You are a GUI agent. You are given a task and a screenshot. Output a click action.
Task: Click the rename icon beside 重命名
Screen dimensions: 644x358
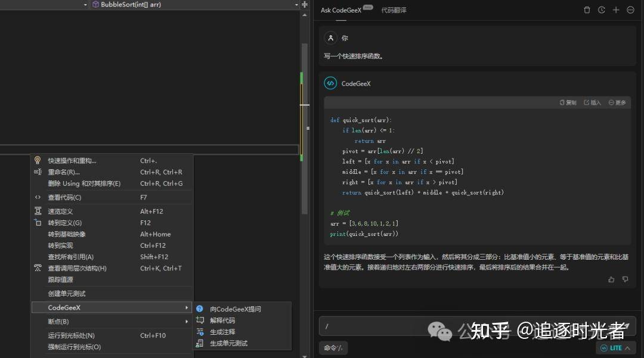(38, 172)
